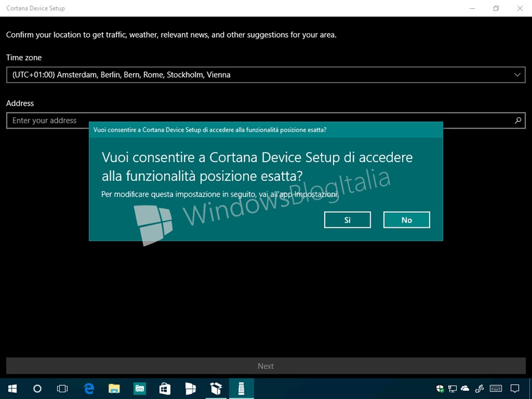This screenshot has width=532, height=399.
Task: Click the dialog title bar text
Action: (209, 130)
